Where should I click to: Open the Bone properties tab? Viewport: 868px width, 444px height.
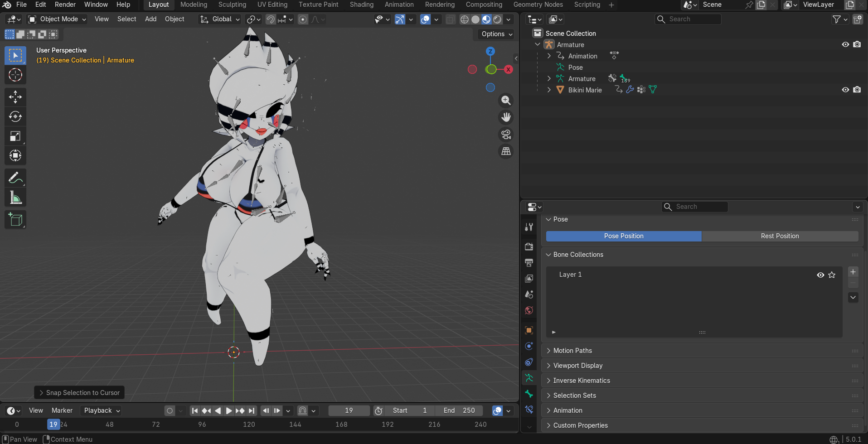pyautogui.click(x=529, y=394)
